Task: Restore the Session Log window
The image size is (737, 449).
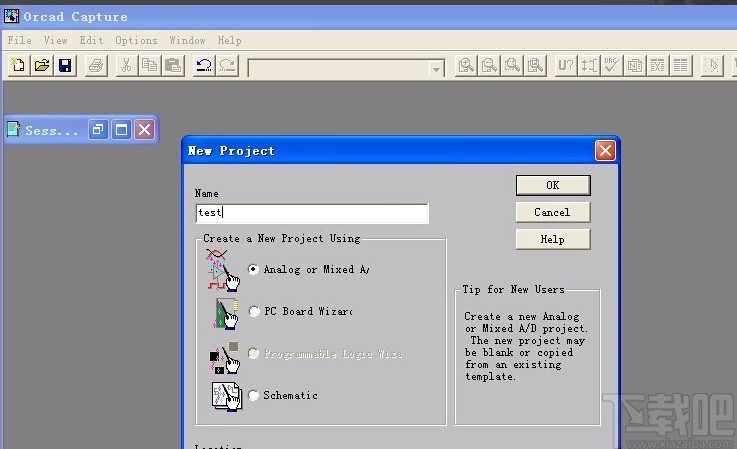Action: 98,129
